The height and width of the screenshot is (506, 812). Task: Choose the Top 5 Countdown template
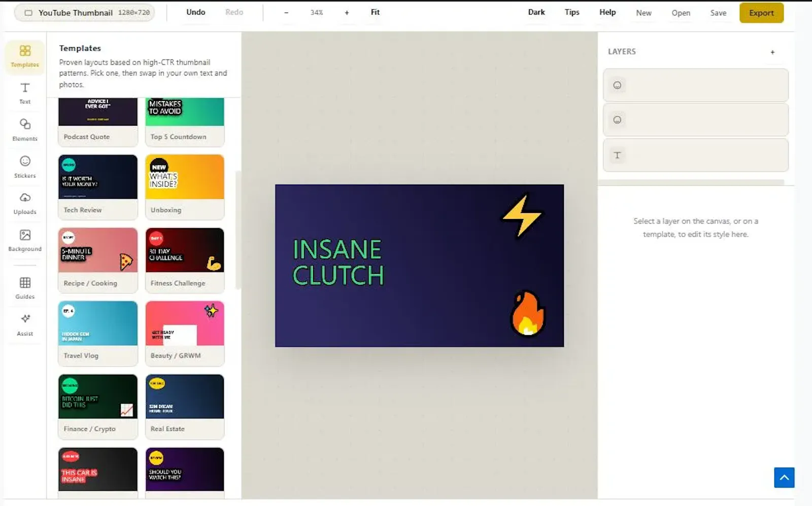click(185, 122)
